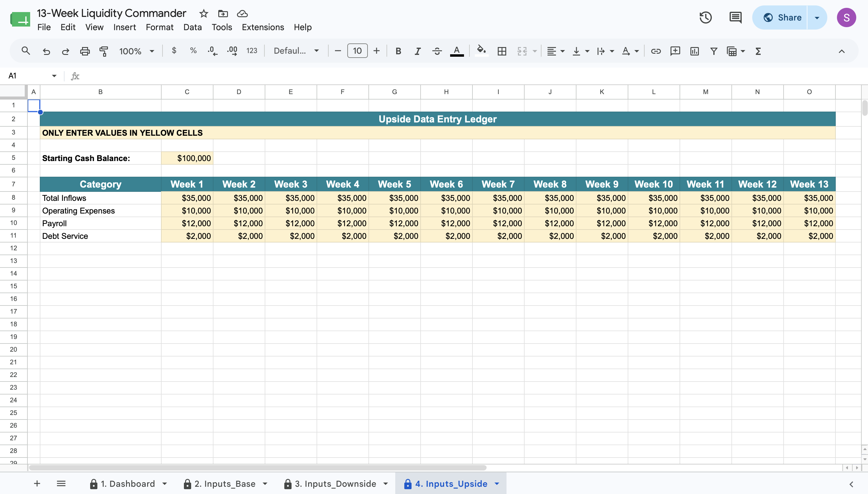The width and height of the screenshot is (868, 494).
Task: Click the font size input field
Action: click(x=357, y=51)
